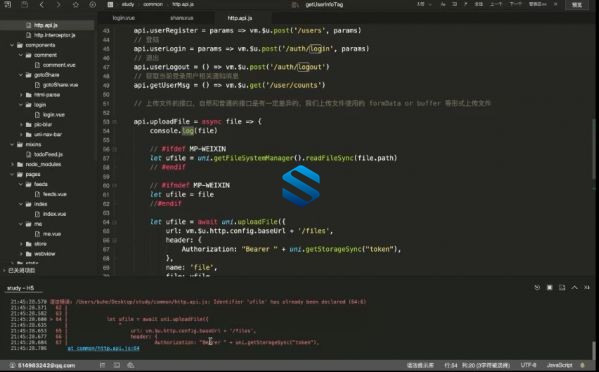This screenshot has height=372, width=599.
Task: Switch to the share.vue editor tab
Action: point(182,18)
